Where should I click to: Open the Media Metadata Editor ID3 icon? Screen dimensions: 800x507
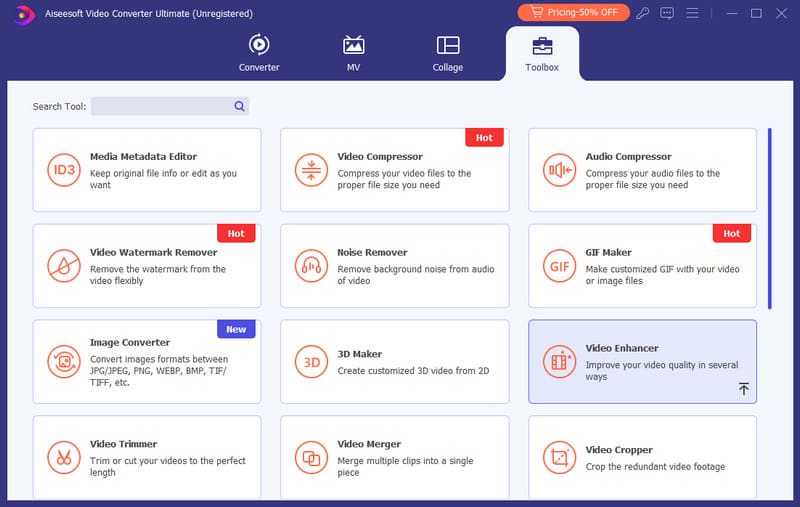(63, 170)
